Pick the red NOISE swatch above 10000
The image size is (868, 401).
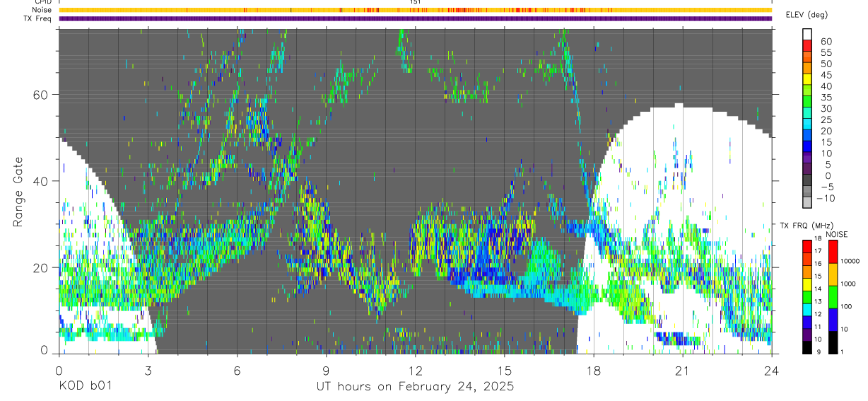pos(833,251)
